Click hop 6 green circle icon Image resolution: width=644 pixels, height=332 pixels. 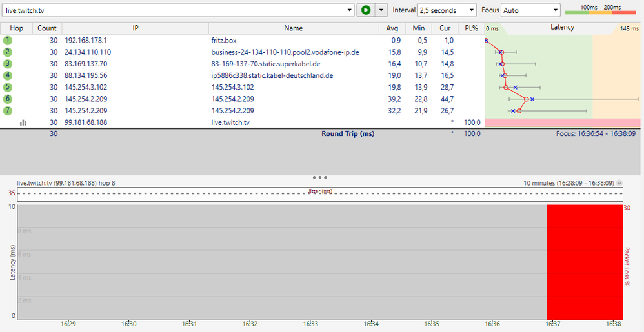[x=7, y=99]
